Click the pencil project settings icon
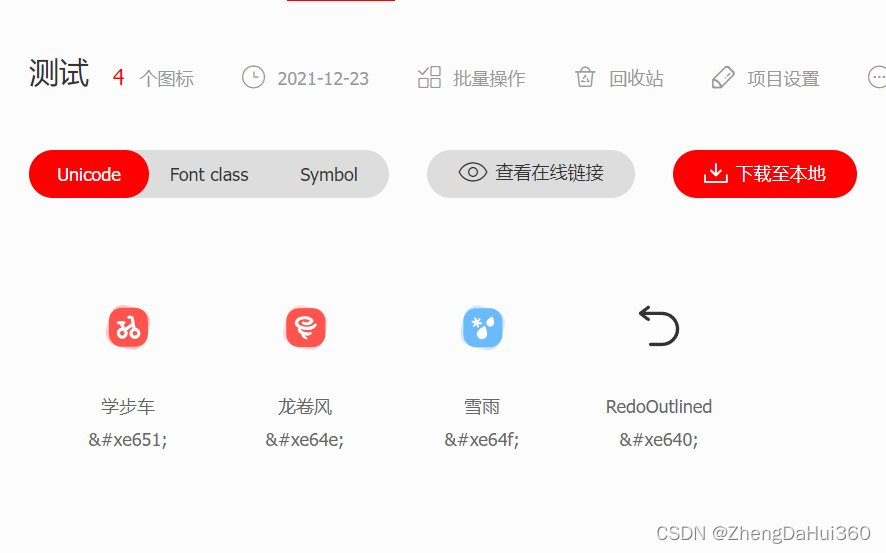886x553 pixels. pos(723,77)
